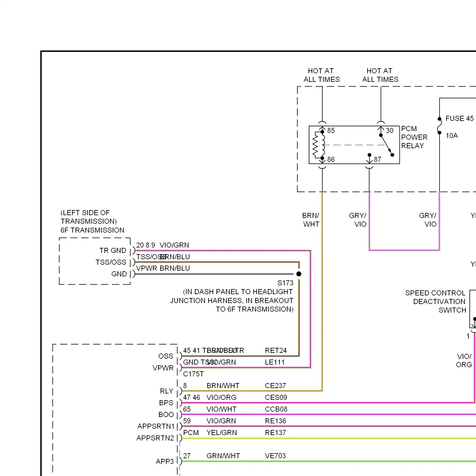Select circuit code RE136

pos(275,421)
